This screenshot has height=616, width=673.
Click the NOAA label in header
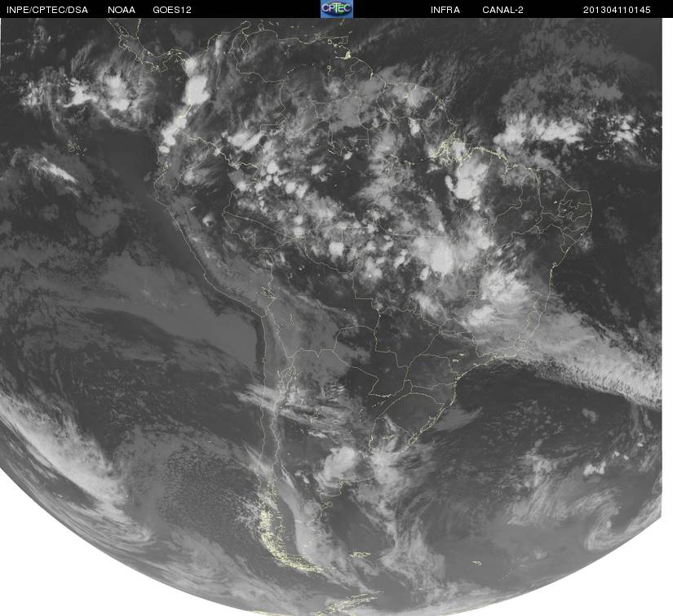click(x=122, y=10)
